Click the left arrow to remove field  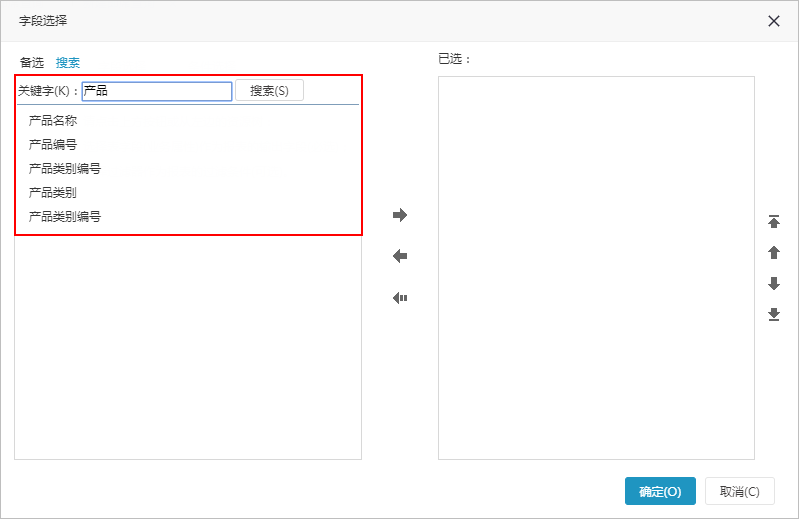400,256
